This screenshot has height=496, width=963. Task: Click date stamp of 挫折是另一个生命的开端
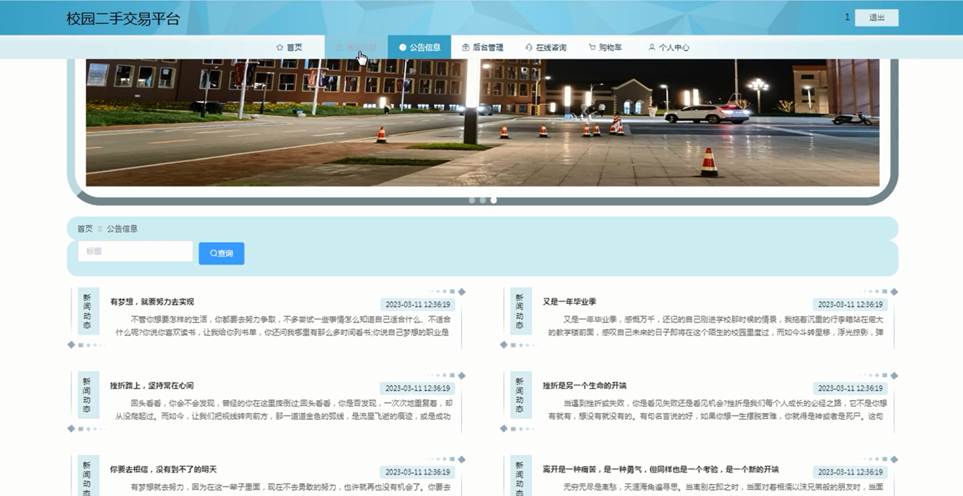[850, 388]
